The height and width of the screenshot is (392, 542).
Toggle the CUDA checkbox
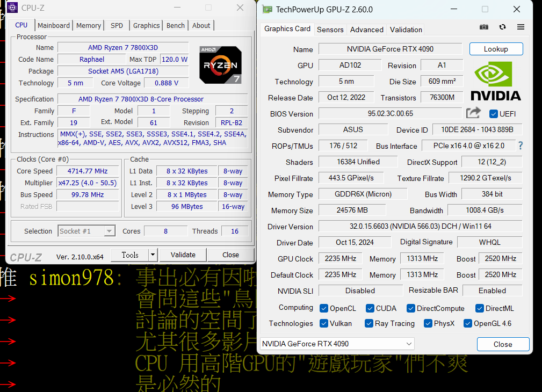[x=370, y=308]
